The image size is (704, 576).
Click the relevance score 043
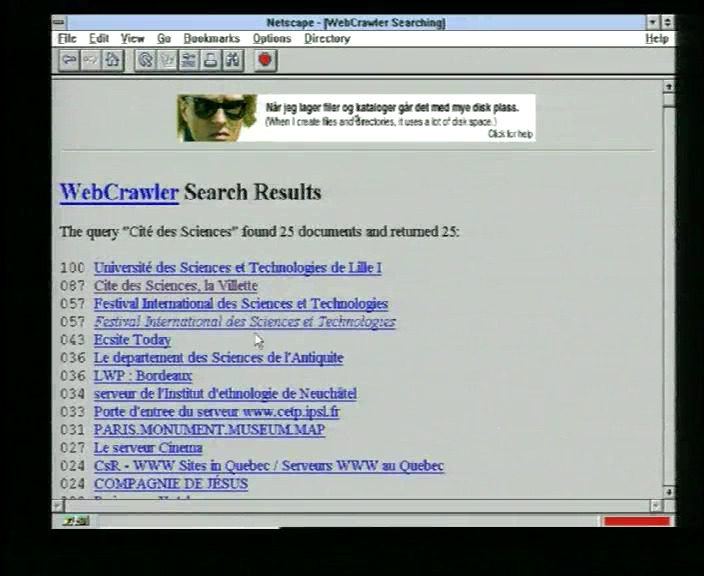click(72, 340)
